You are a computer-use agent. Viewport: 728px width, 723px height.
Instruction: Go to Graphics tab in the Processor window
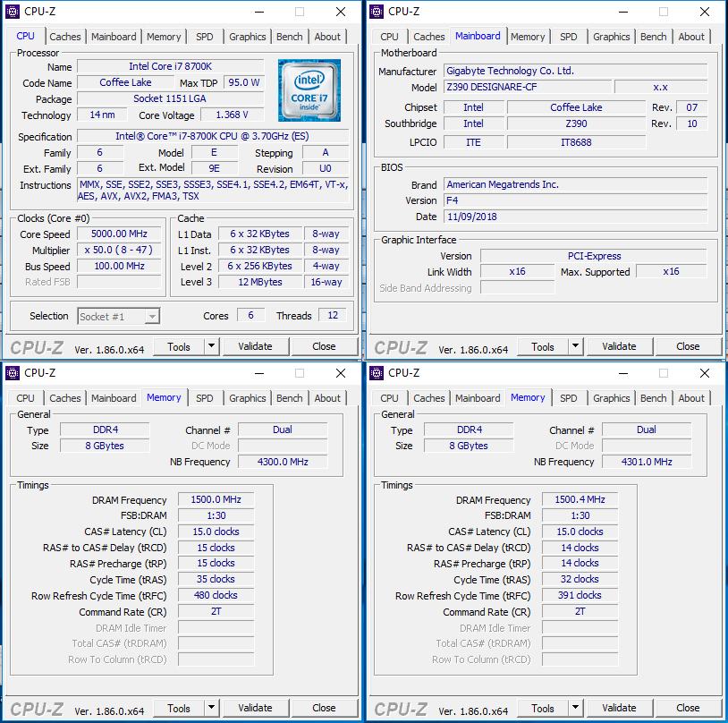pyautogui.click(x=248, y=37)
